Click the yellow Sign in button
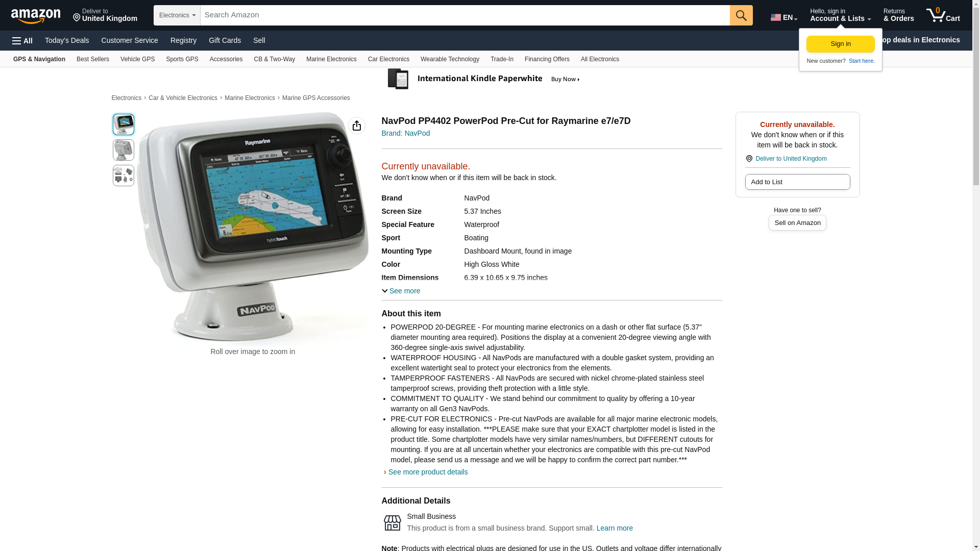 (841, 44)
